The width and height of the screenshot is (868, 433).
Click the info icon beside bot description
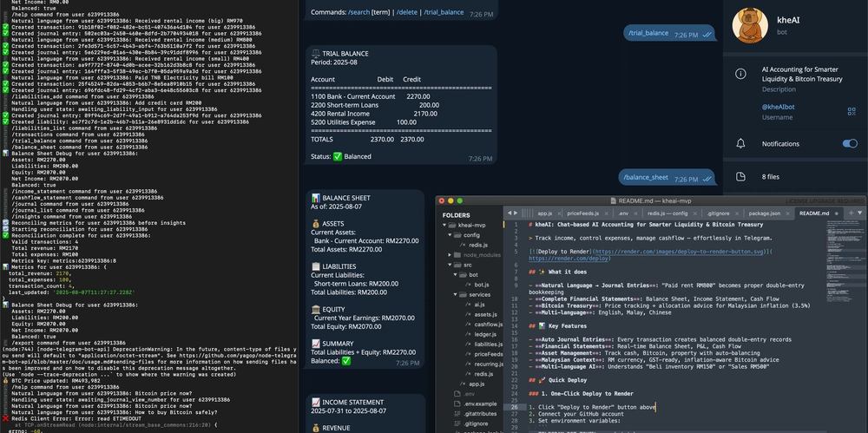click(740, 74)
